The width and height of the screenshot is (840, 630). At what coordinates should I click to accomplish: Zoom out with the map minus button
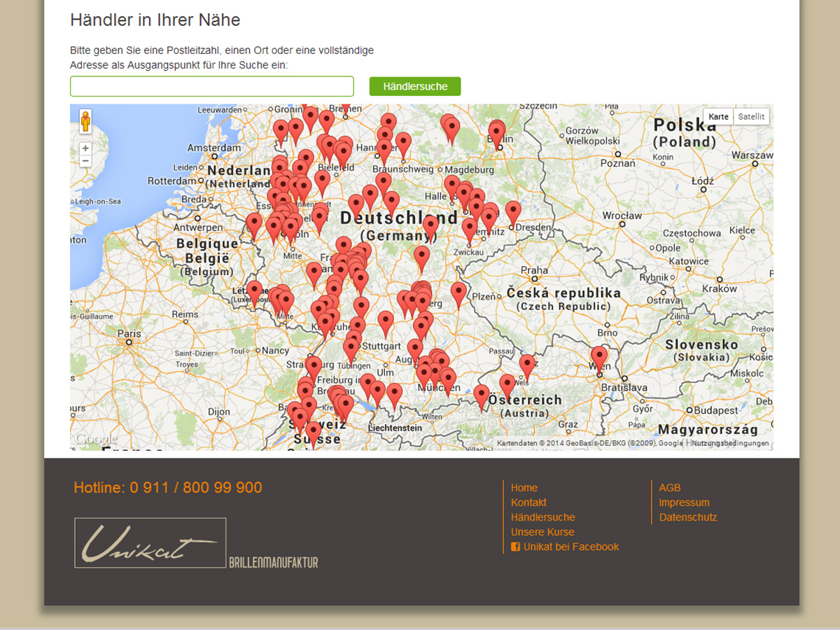[x=85, y=162]
